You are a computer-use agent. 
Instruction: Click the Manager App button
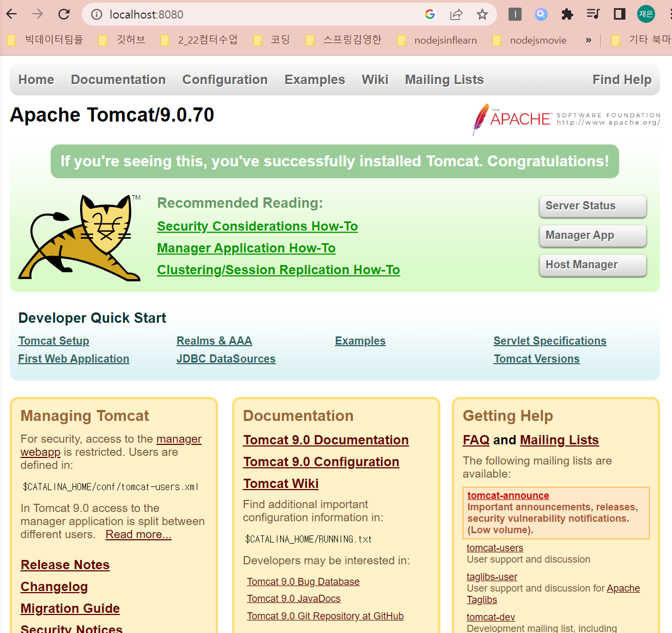point(593,236)
